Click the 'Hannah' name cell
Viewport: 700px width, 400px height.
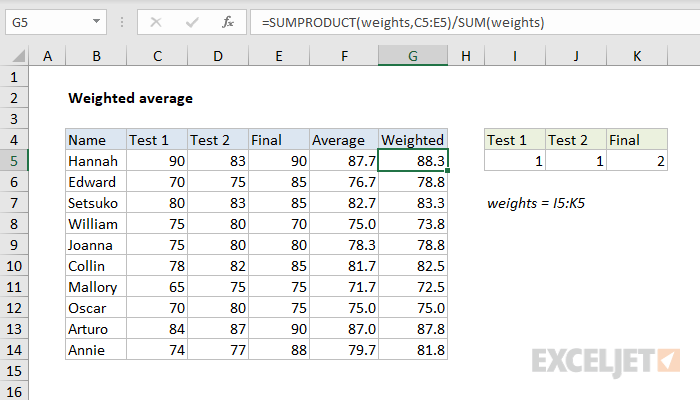coord(96,161)
